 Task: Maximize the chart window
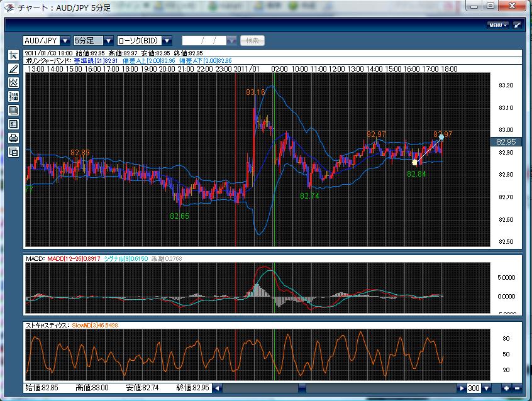(490, 6)
